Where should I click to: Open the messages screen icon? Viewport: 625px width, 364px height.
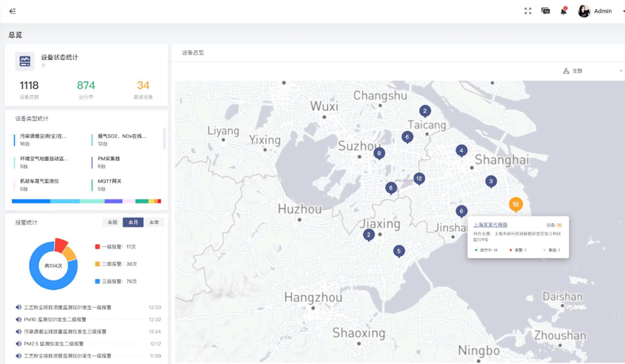click(x=545, y=11)
